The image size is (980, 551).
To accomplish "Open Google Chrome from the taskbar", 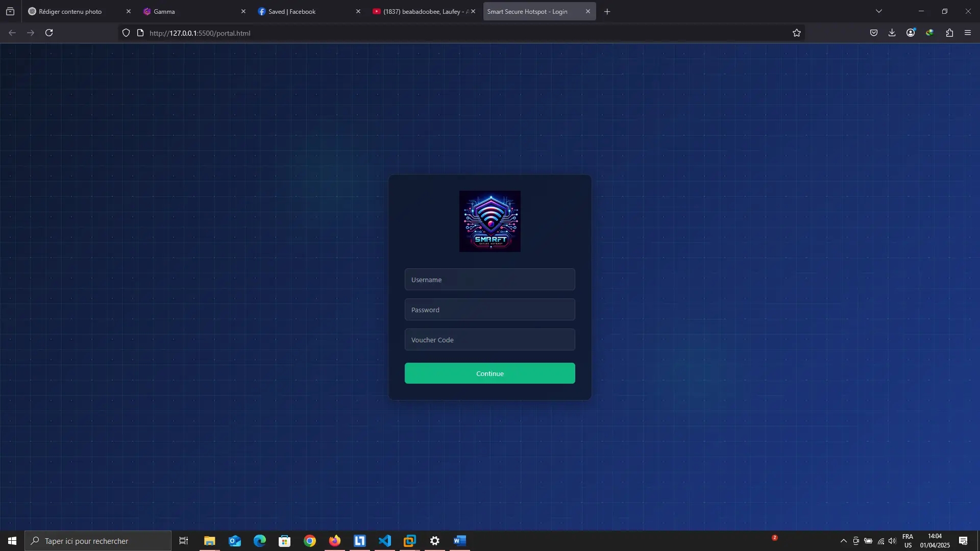I will (310, 541).
